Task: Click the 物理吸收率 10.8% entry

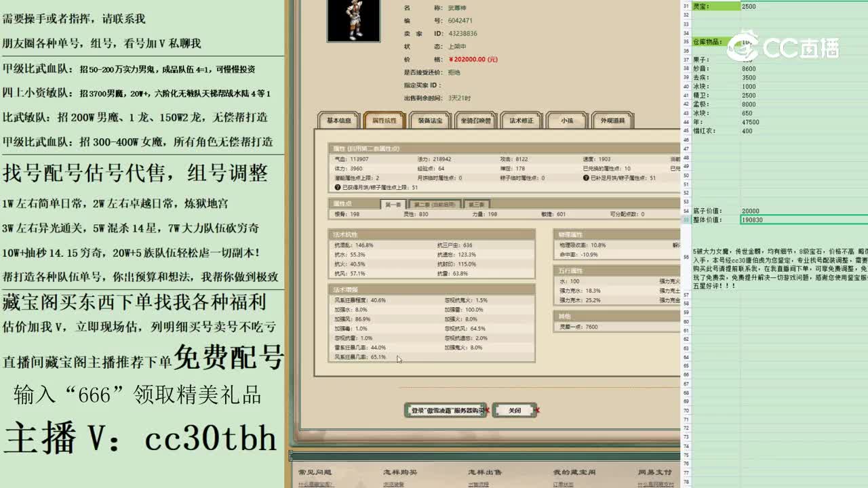Action: (x=583, y=245)
